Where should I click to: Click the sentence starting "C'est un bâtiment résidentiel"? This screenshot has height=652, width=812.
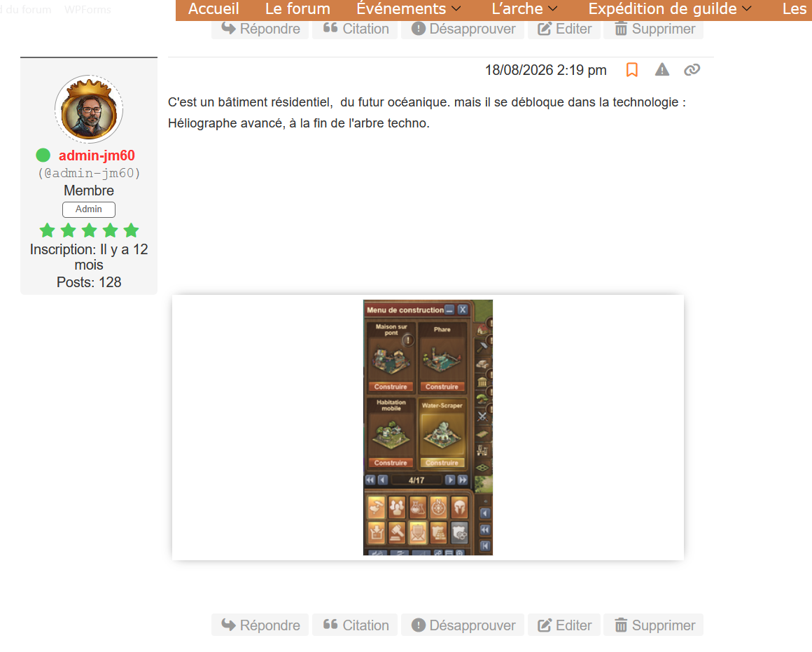[x=427, y=102]
